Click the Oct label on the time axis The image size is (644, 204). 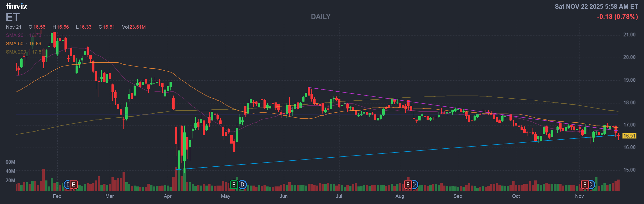point(516,196)
